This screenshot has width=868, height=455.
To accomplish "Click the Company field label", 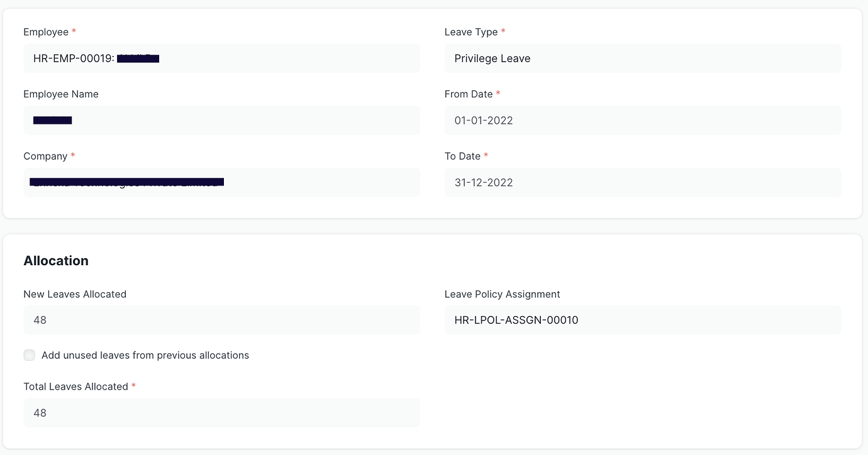I will (x=44, y=156).
